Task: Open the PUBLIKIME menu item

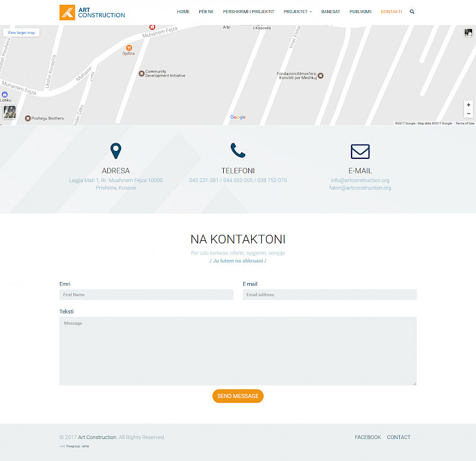Action: tap(361, 11)
